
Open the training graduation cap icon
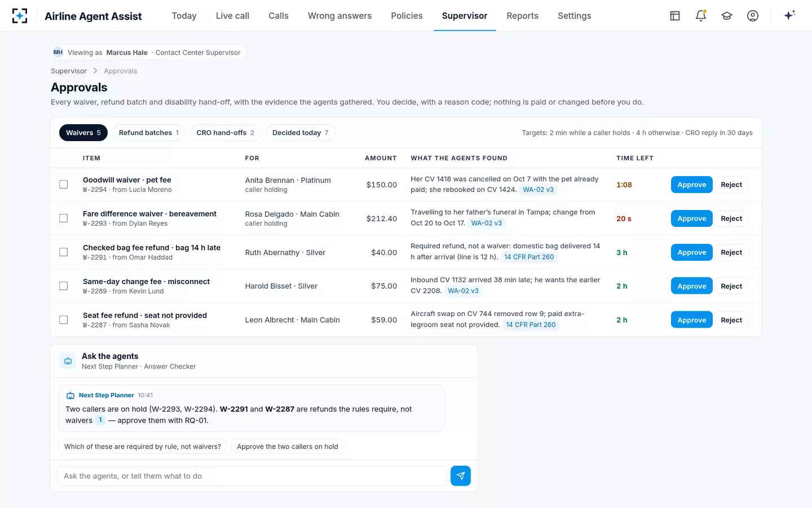tap(727, 16)
